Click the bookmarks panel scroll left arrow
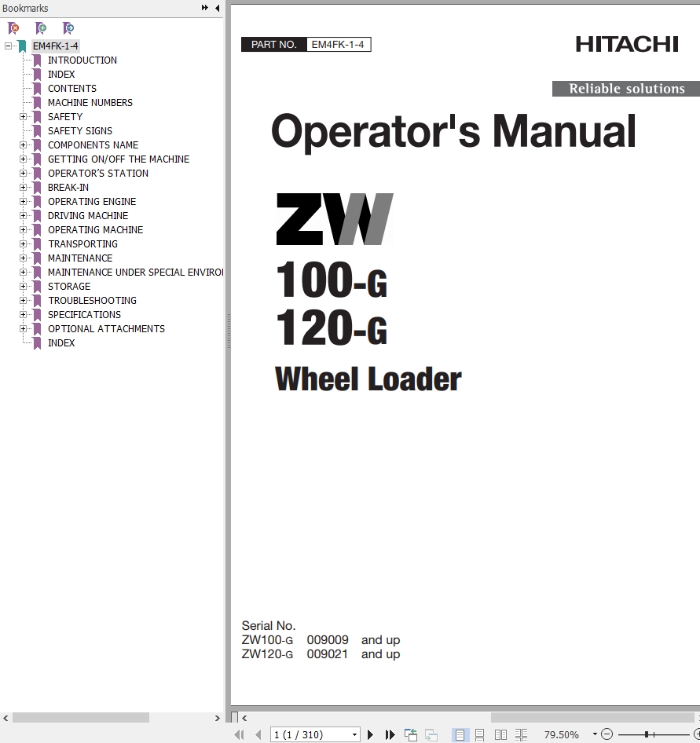700x743 pixels. (5, 718)
